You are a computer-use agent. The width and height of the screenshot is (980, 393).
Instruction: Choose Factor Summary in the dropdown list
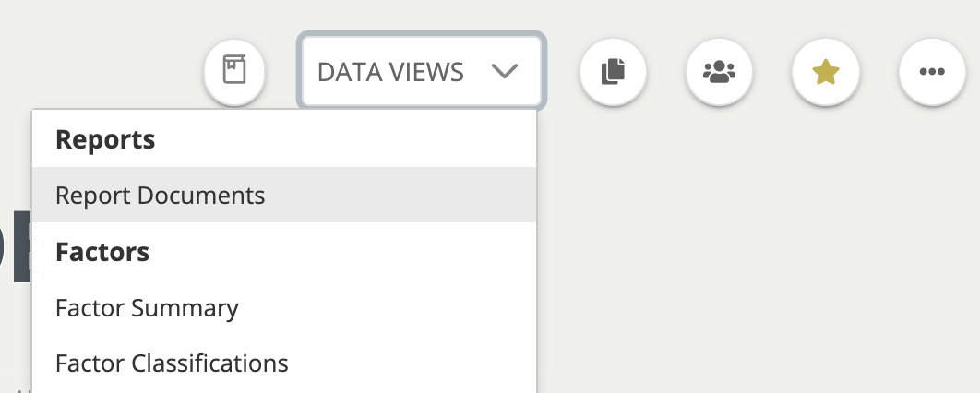tap(147, 307)
